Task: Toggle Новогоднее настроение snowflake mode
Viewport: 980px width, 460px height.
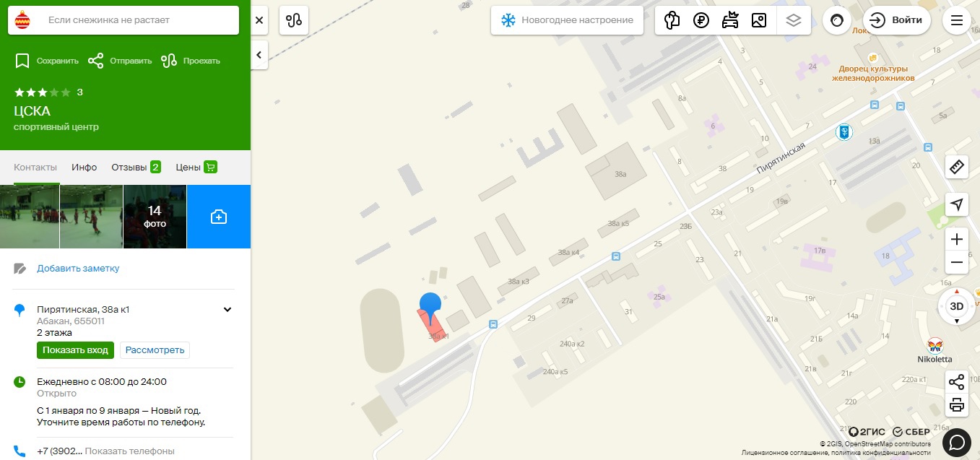Action: [567, 20]
